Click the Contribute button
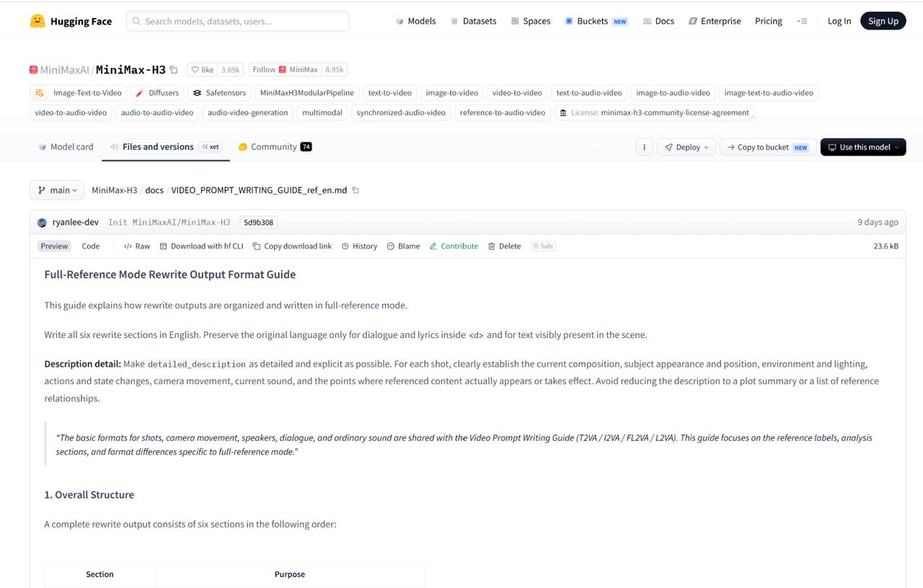The image size is (923, 588). coord(454,246)
